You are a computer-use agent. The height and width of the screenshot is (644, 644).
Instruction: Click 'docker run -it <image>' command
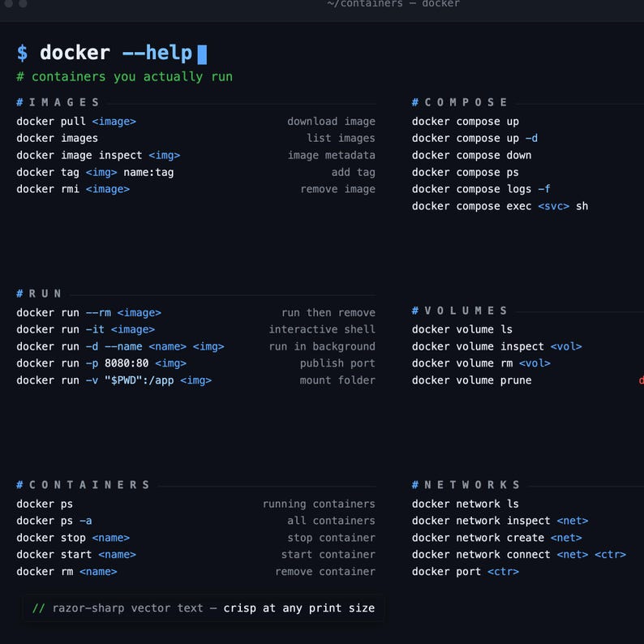86,330
